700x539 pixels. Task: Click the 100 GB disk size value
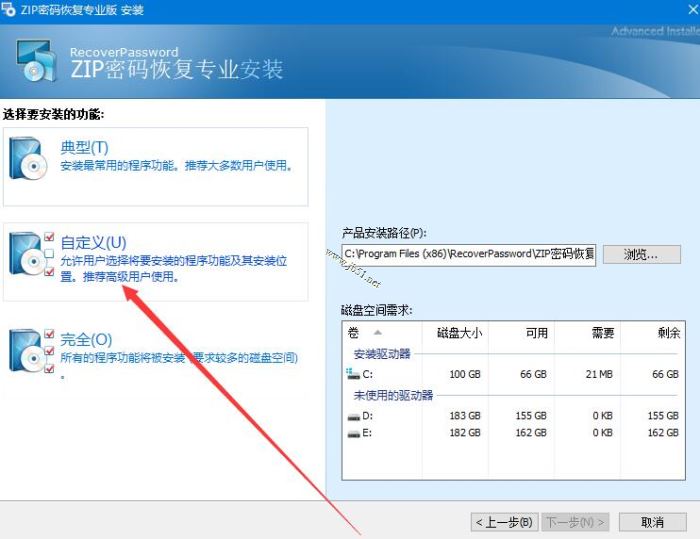tap(465, 374)
